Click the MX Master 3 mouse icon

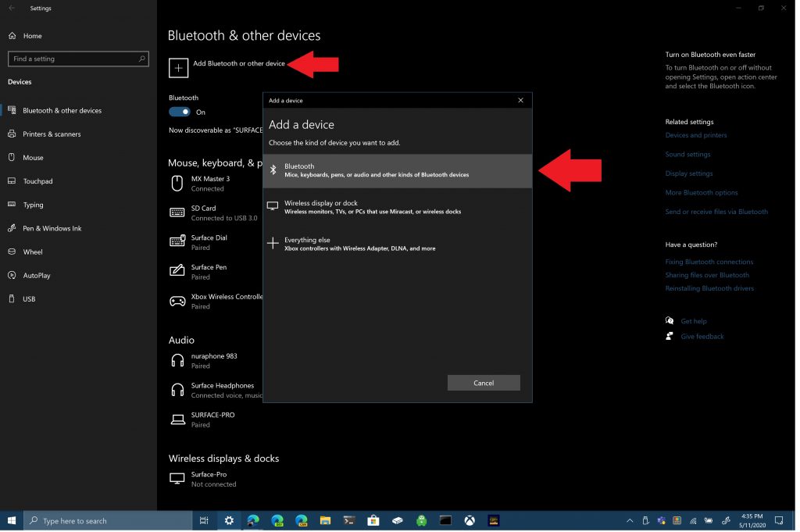pos(177,184)
